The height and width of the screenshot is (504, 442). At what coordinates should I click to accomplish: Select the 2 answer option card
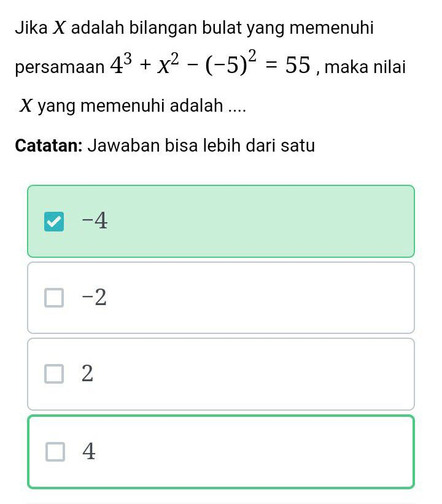pos(221,374)
